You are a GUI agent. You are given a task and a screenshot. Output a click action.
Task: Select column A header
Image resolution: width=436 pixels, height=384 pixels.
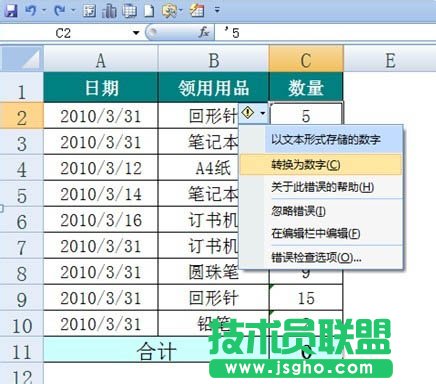tap(101, 59)
